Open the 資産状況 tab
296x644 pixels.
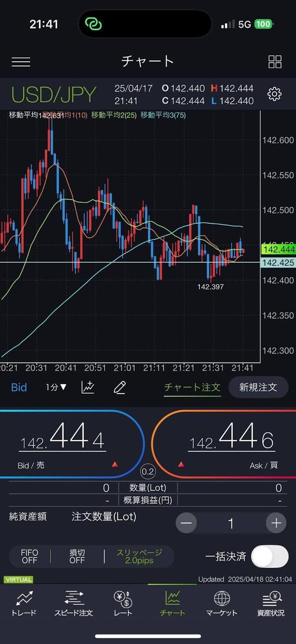(x=271, y=604)
